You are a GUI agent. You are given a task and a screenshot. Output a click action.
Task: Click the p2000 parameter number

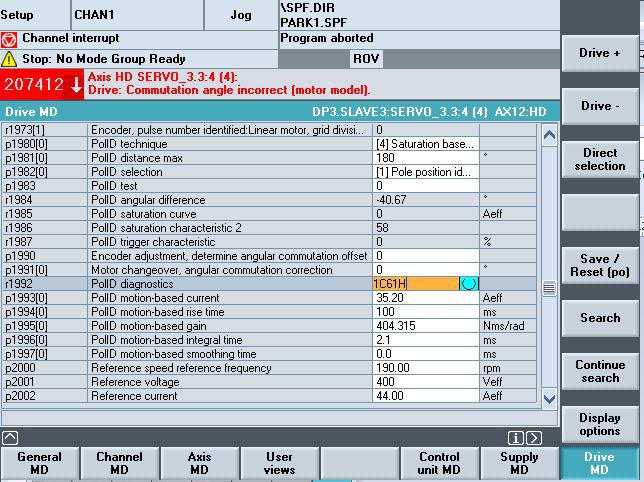tap(21, 368)
